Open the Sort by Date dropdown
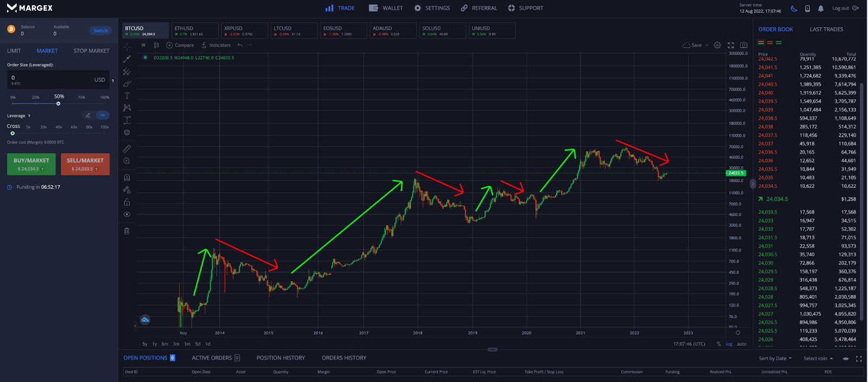868x382 pixels. [x=775, y=359]
